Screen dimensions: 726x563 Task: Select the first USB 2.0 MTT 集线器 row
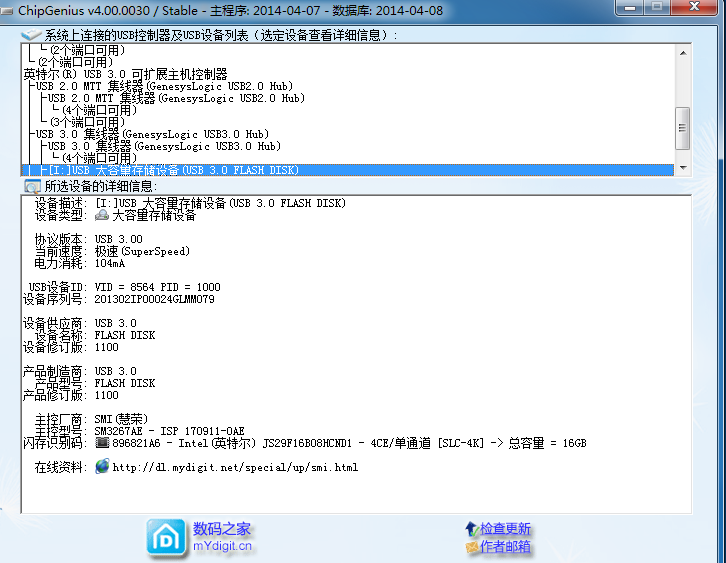(164, 86)
